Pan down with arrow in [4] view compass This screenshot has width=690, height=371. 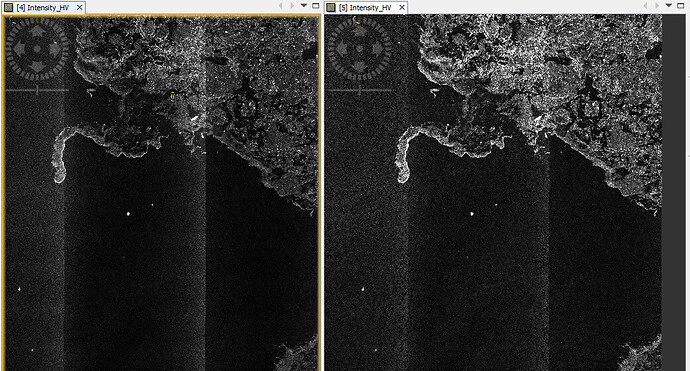[x=37, y=66]
